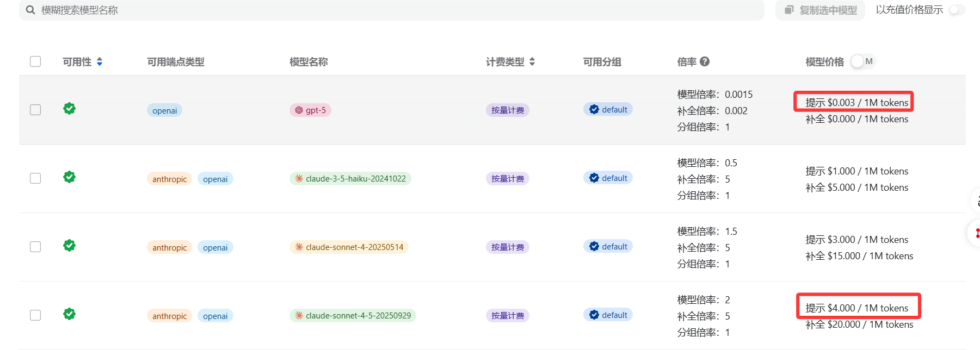Click 按量计费 tag in claude-sonnet-4-20250514 row
Image resolution: width=980 pixels, height=350 pixels.
click(508, 247)
